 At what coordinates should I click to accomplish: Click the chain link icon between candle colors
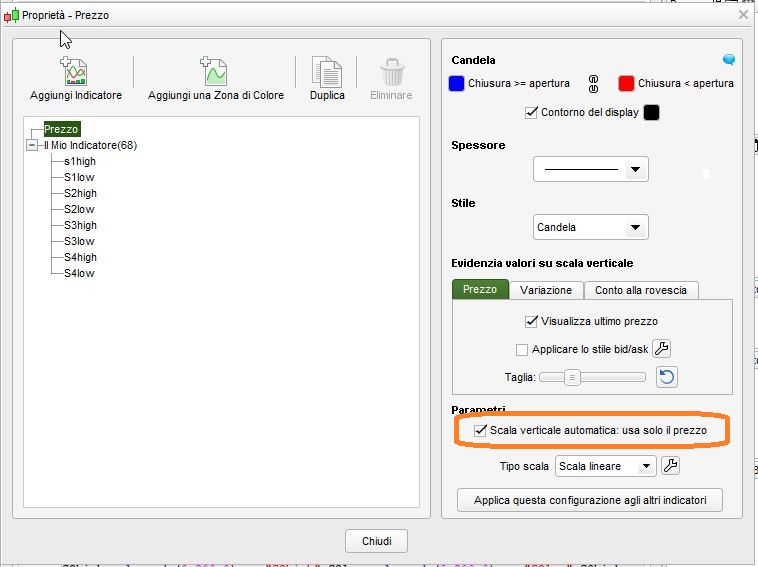(x=594, y=84)
